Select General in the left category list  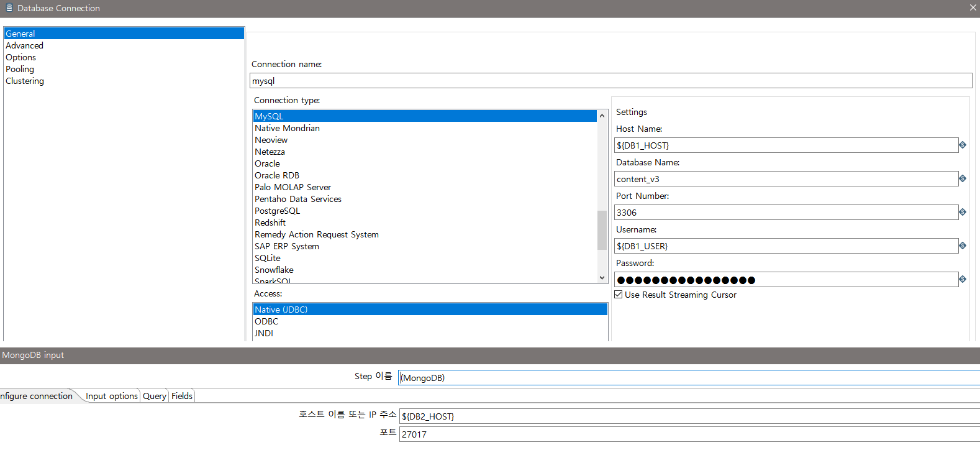tap(124, 34)
